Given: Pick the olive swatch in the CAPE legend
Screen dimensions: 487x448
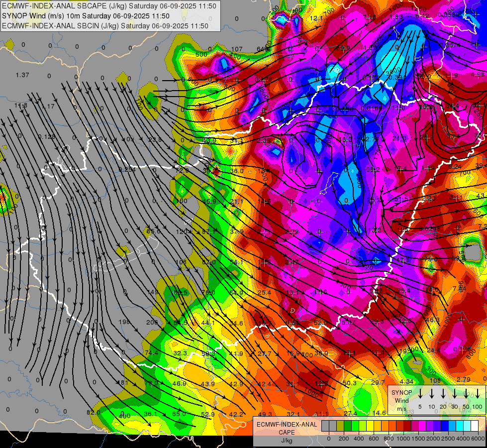Looking at the screenshot, I should (340, 426).
